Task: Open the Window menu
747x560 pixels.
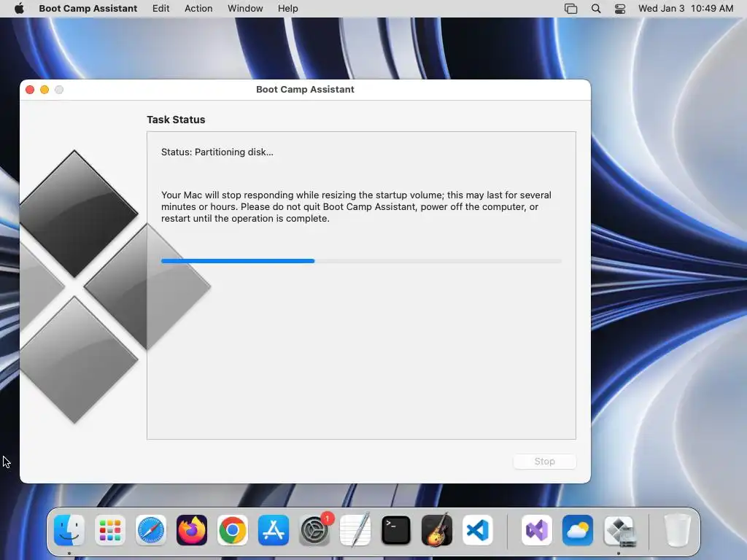Action: pos(245,9)
